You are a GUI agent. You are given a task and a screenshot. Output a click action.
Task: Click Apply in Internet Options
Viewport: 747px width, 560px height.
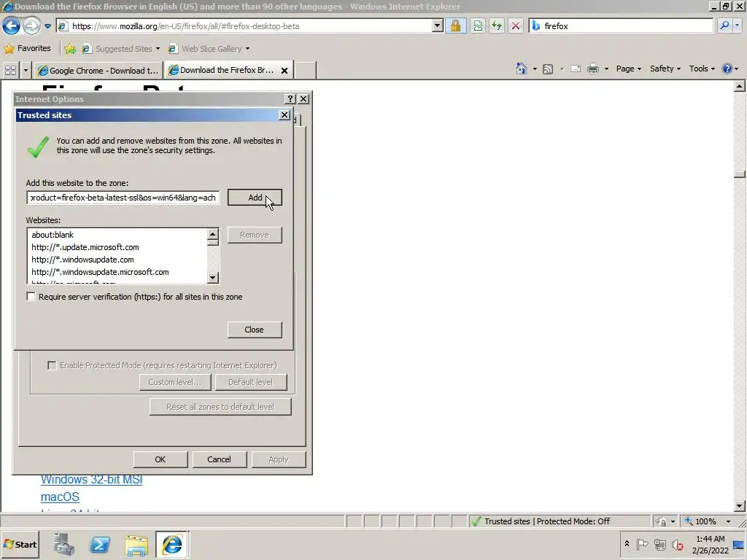(279, 459)
